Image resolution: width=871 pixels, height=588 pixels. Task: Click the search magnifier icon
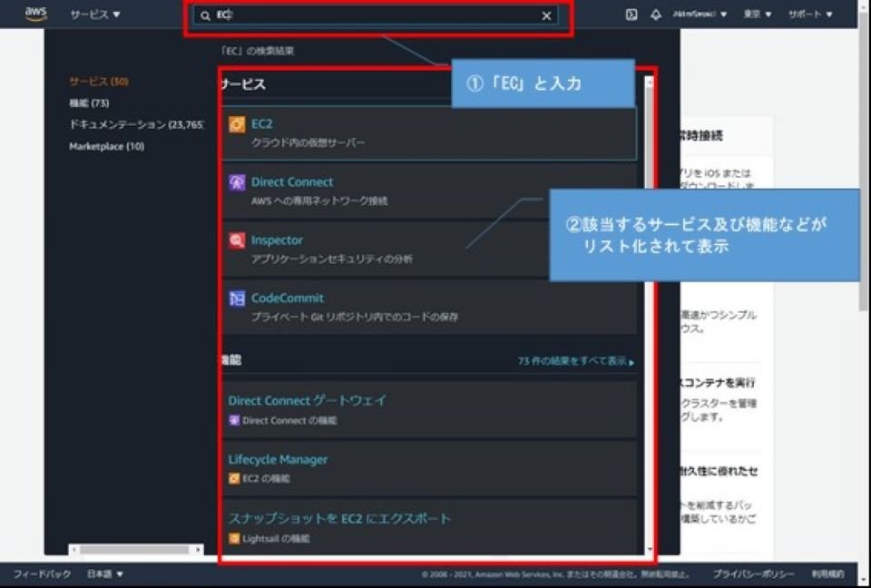point(206,16)
